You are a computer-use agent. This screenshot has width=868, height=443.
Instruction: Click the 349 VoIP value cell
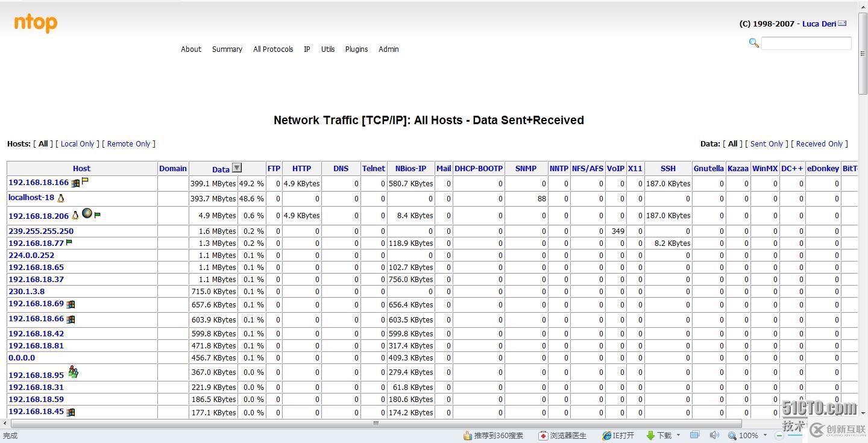(x=615, y=231)
